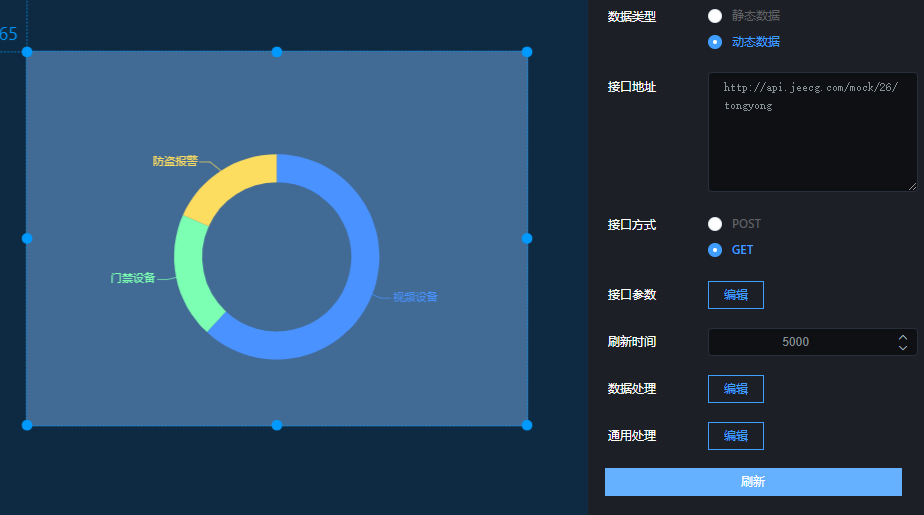The height and width of the screenshot is (515, 924).
Task: Click into the 接口地址 URL text area
Action: [x=813, y=132]
